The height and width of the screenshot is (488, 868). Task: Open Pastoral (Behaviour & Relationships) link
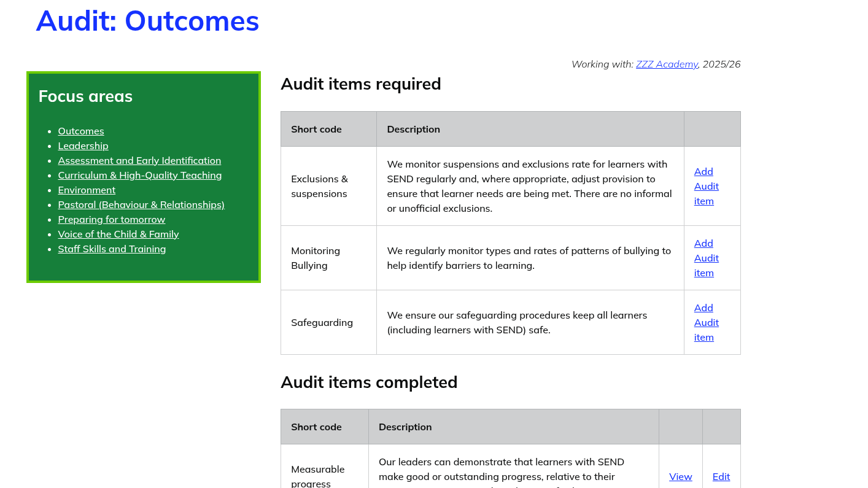[x=141, y=204]
